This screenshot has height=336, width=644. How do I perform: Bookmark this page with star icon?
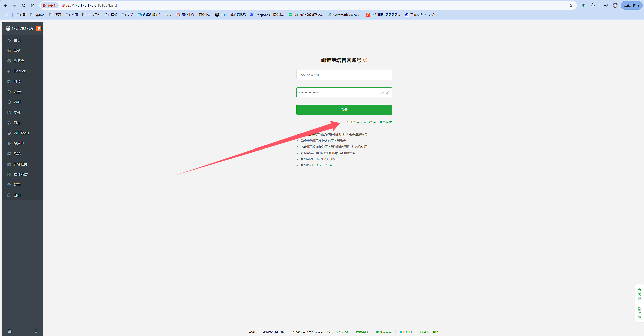click(x=571, y=5)
